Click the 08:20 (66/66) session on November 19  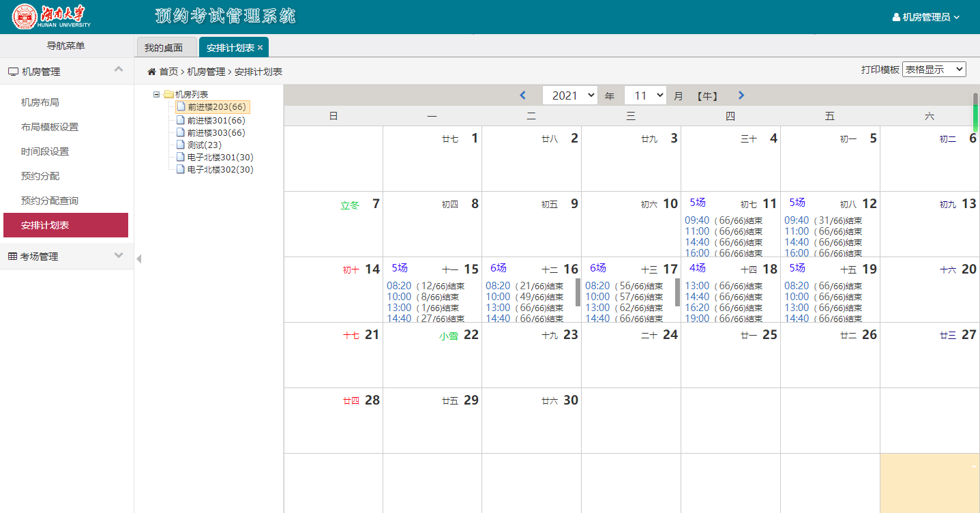pos(823,286)
